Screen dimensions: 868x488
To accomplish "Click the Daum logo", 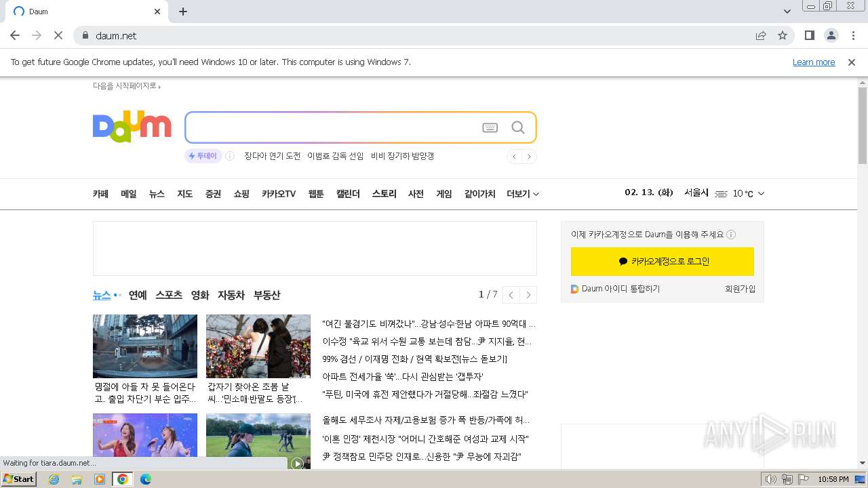I will coord(132,127).
